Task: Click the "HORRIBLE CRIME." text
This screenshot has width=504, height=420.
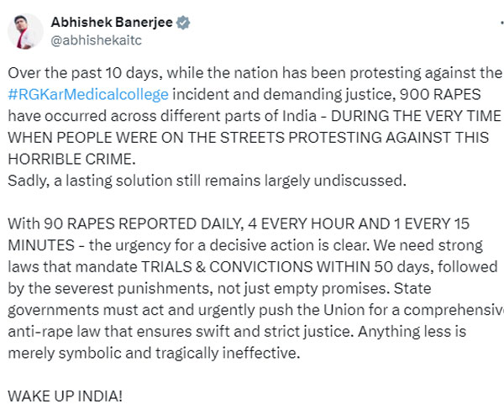Action: pyautogui.click(x=71, y=159)
